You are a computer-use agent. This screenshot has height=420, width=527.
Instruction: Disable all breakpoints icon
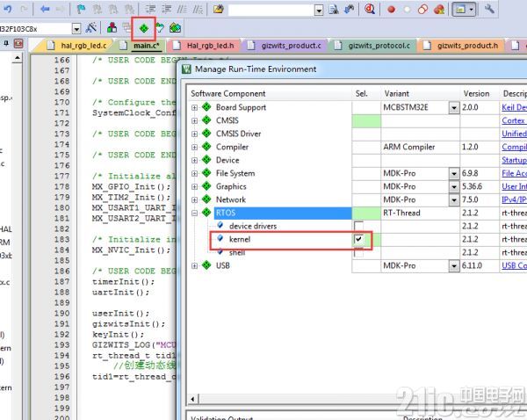[x=422, y=9]
